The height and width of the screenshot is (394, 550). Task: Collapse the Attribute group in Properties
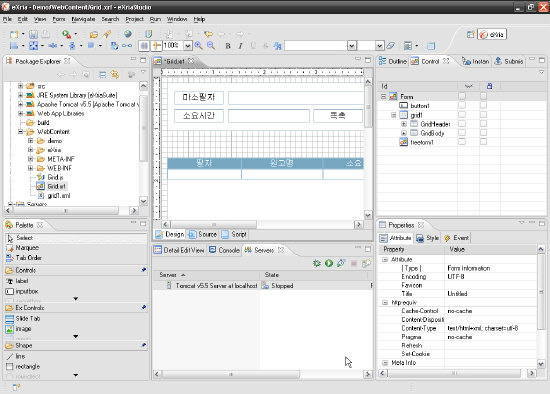[385, 259]
